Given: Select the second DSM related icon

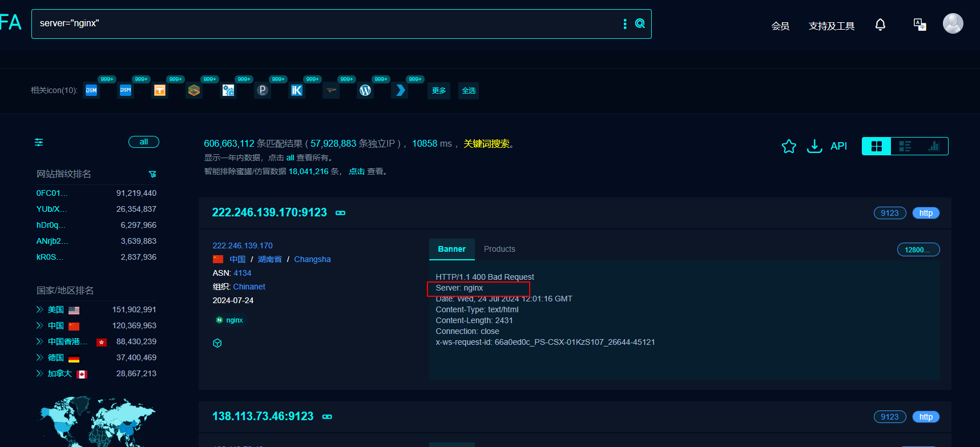Looking at the screenshot, I should pyautogui.click(x=126, y=90).
